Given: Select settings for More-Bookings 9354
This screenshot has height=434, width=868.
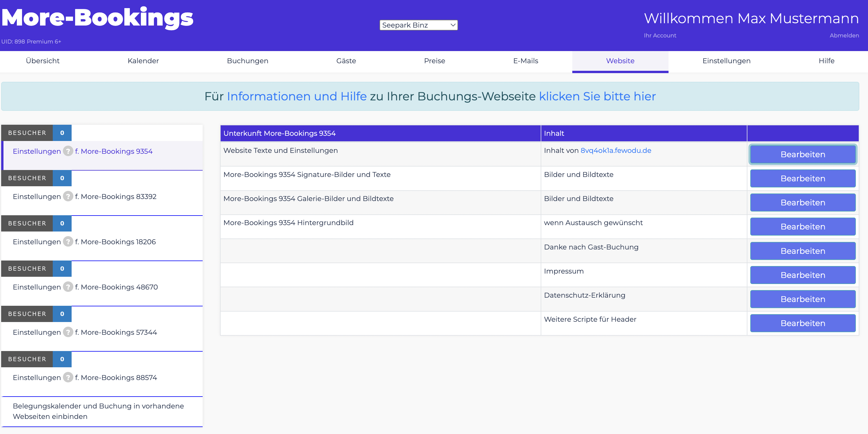Looking at the screenshot, I should tap(102, 155).
